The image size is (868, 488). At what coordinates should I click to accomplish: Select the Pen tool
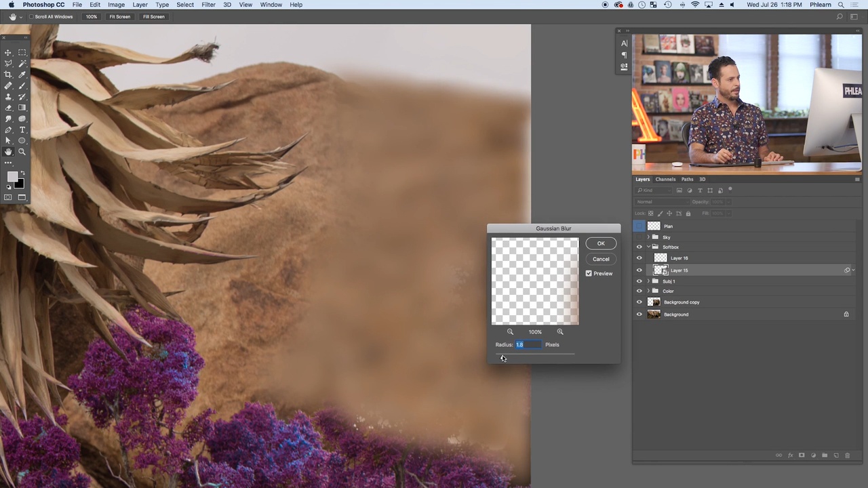tap(8, 129)
